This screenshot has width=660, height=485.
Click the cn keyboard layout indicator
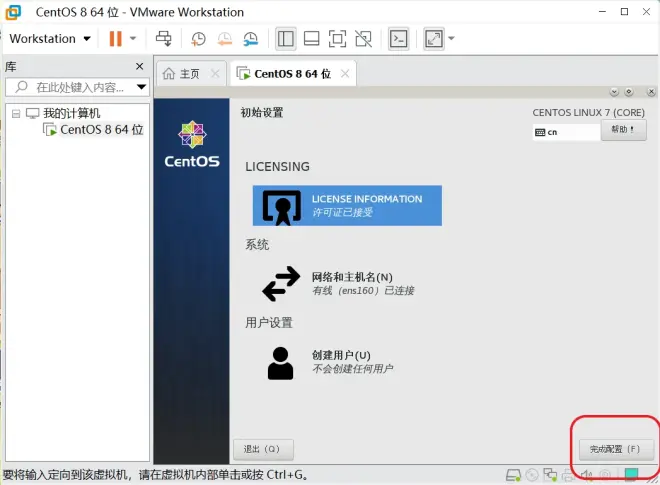click(566, 132)
